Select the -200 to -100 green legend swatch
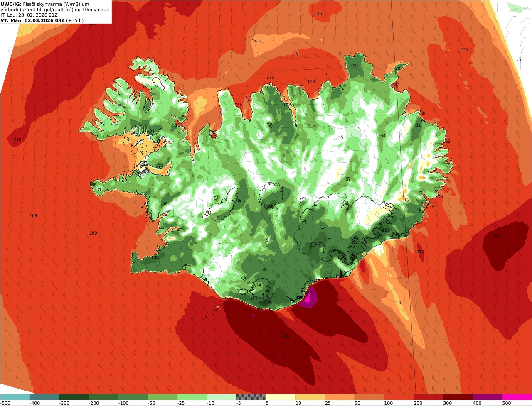 coord(103,397)
